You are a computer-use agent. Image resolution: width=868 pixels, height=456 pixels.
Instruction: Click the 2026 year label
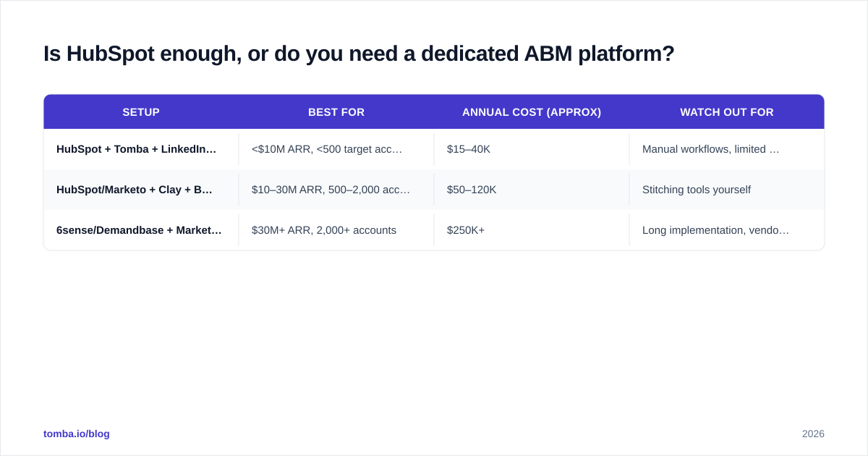point(813,434)
